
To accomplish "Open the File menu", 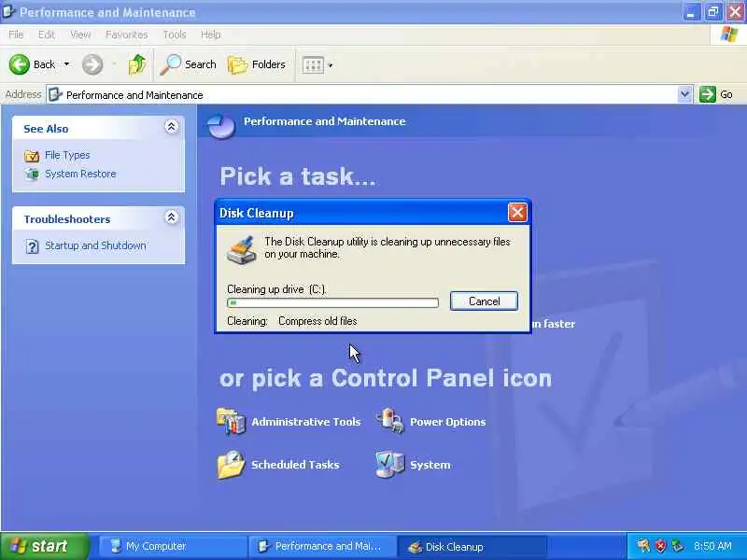I will coord(16,35).
